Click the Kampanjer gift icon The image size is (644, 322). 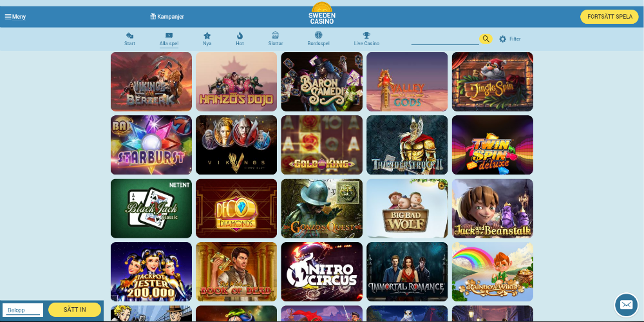[x=153, y=17]
